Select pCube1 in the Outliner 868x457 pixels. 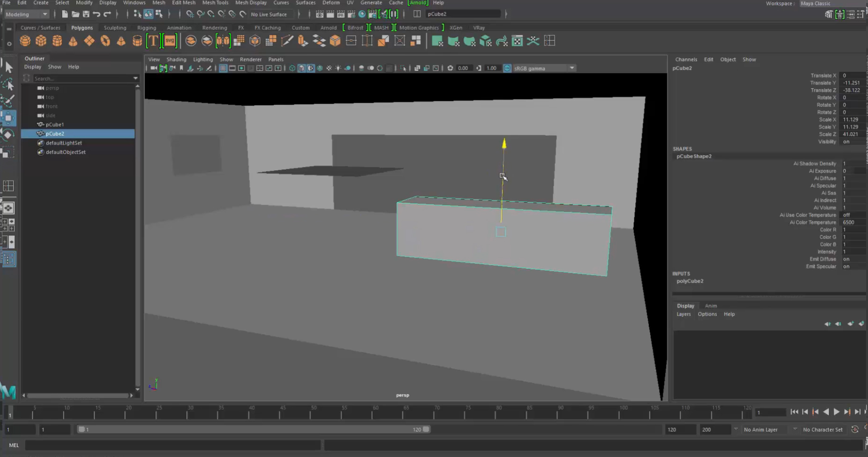tap(55, 125)
